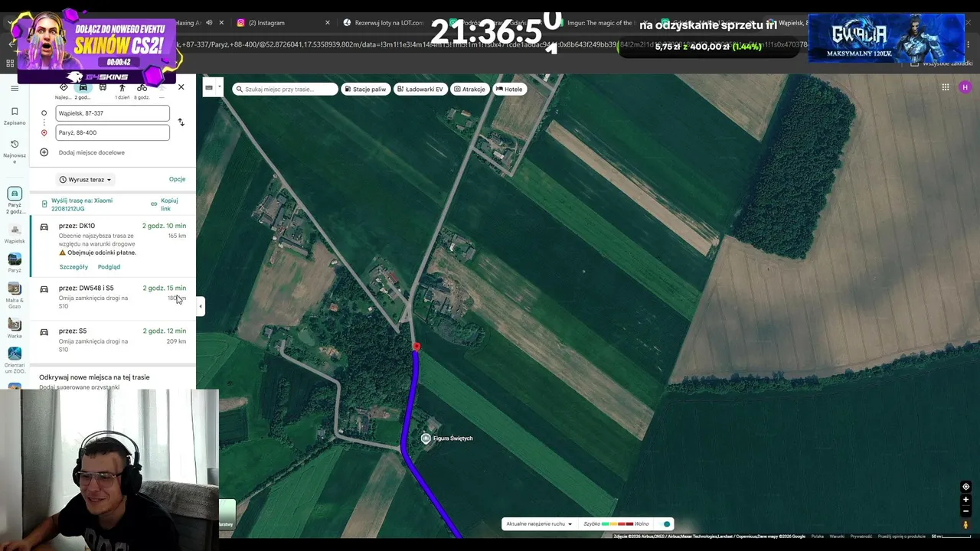
Task: Select the route via DW548 i S5
Action: (113, 298)
